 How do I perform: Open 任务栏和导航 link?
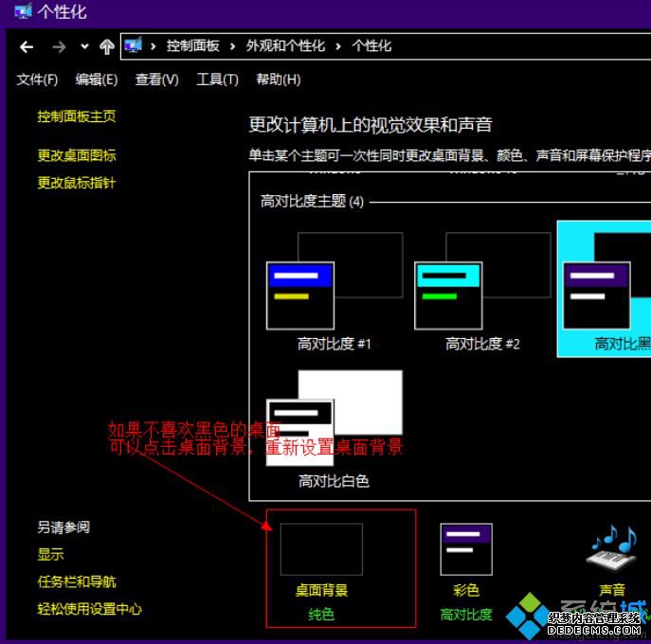point(77,581)
